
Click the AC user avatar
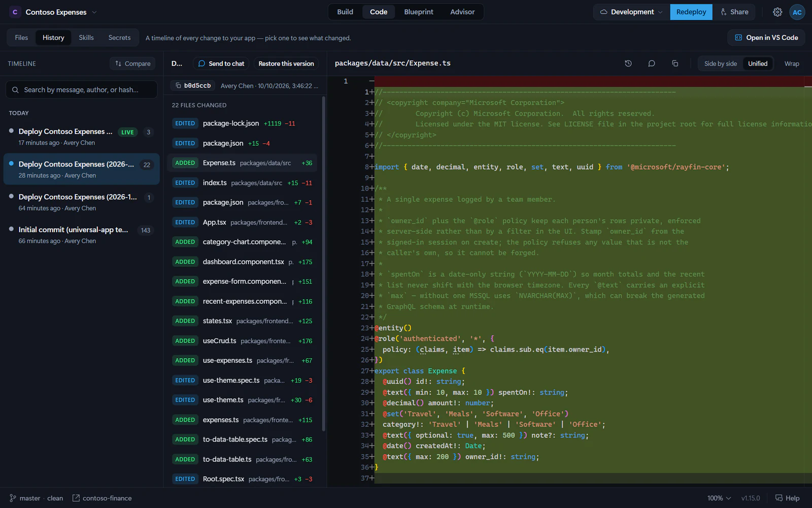click(797, 12)
